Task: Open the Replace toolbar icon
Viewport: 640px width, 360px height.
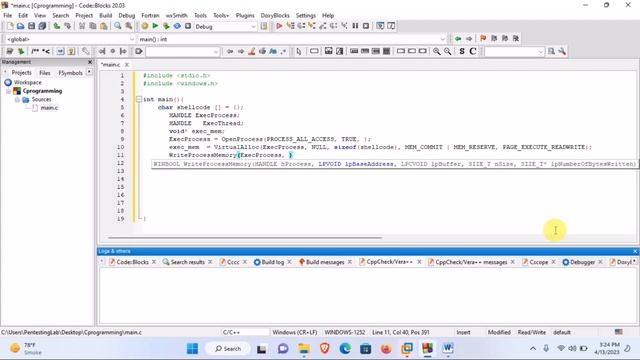Action: point(129,26)
